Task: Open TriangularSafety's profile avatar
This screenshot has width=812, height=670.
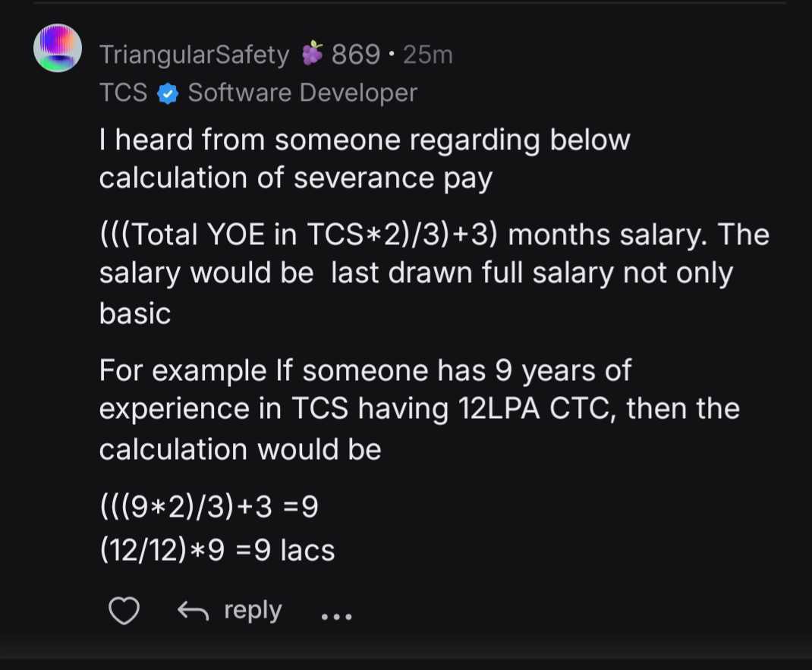Action: pyautogui.click(x=58, y=48)
